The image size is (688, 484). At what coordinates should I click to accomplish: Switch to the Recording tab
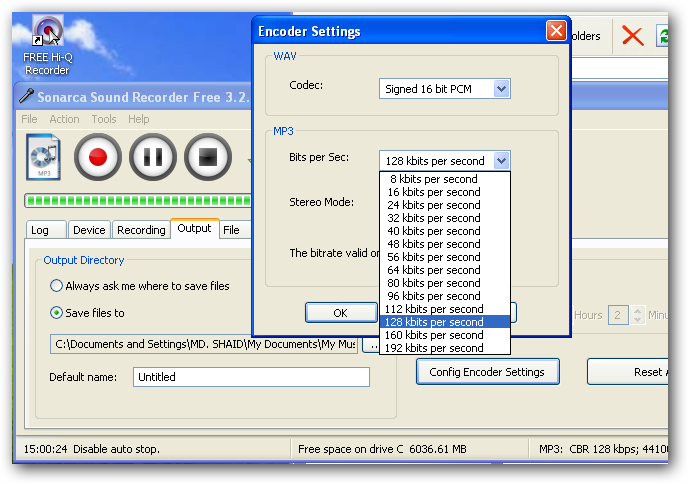(141, 230)
